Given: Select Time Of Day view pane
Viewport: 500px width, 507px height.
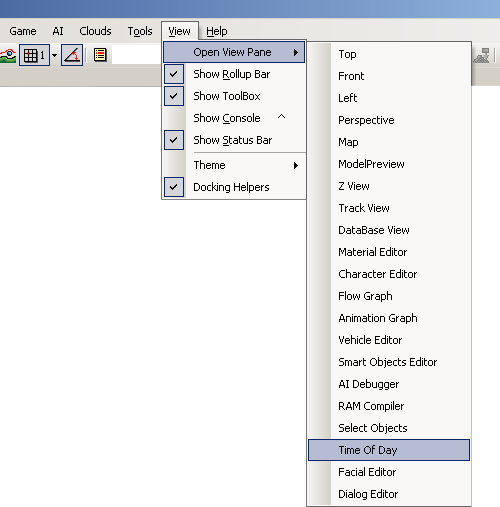Looking at the screenshot, I should [x=389, y=450].
